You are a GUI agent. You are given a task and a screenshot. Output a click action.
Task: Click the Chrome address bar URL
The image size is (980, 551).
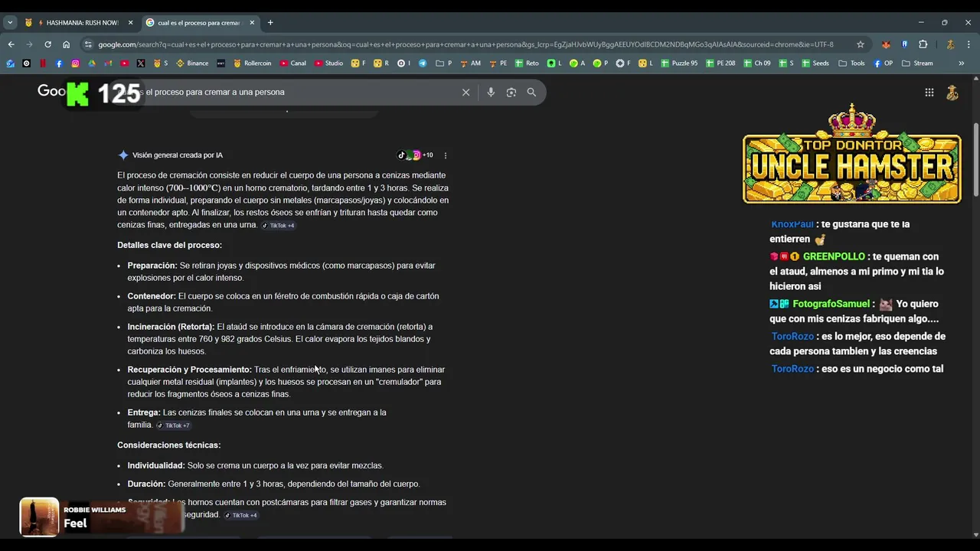(465, 44)
